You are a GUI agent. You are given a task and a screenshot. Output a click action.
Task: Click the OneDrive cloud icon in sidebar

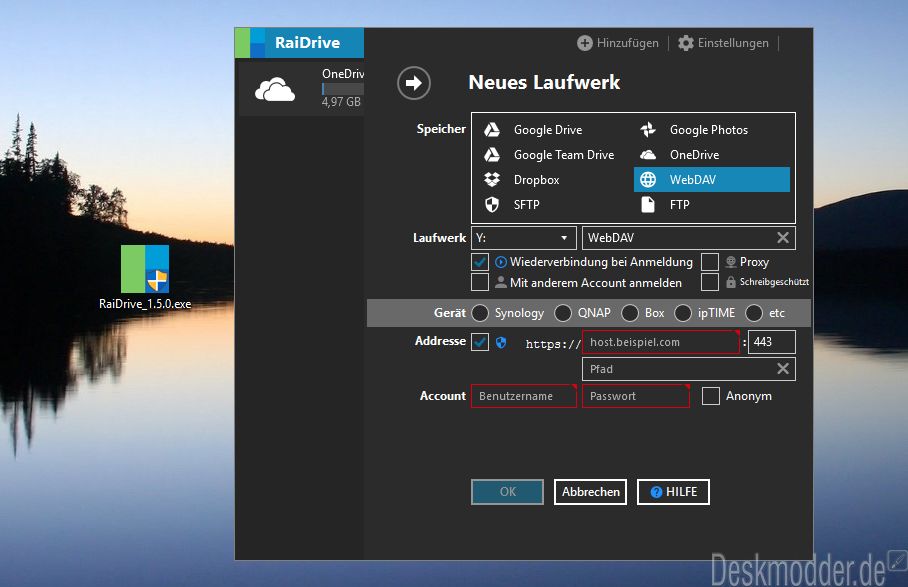coord(275,89)
